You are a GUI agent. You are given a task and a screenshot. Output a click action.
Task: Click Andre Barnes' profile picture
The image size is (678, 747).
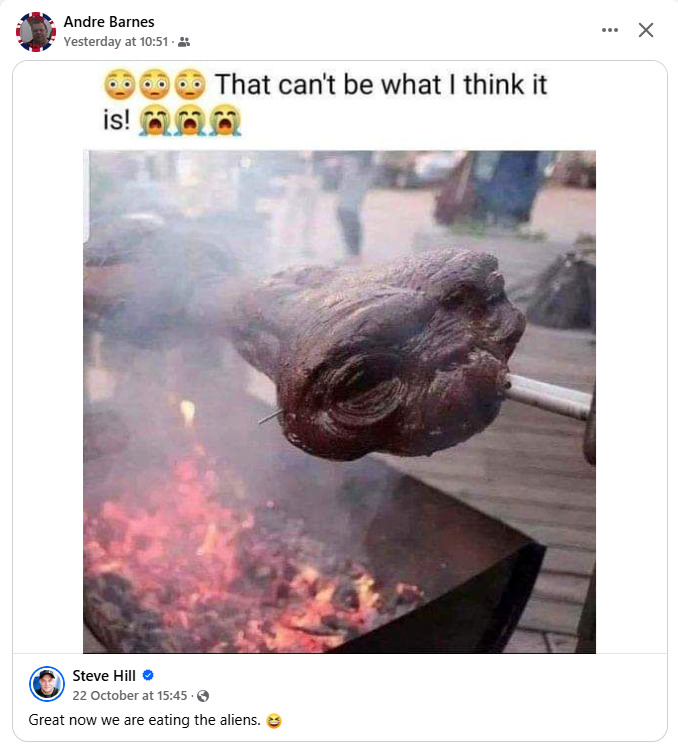point(36,31)
